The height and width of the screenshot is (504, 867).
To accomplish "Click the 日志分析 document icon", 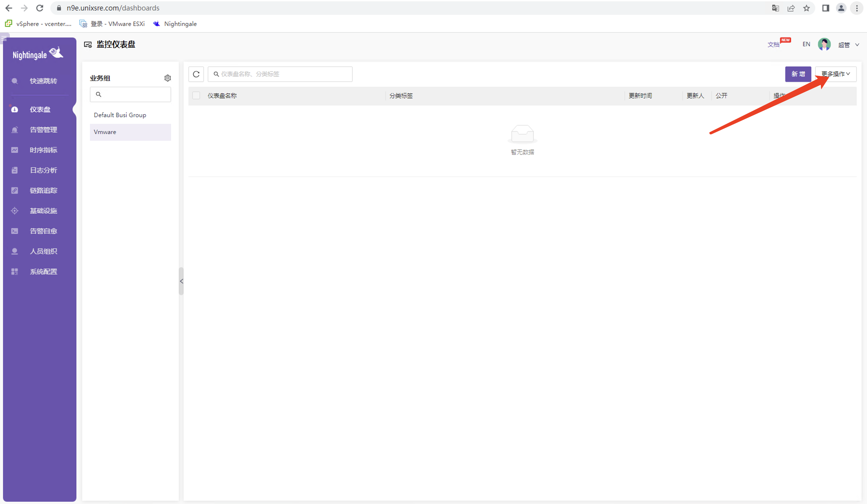I will (14, 170).
